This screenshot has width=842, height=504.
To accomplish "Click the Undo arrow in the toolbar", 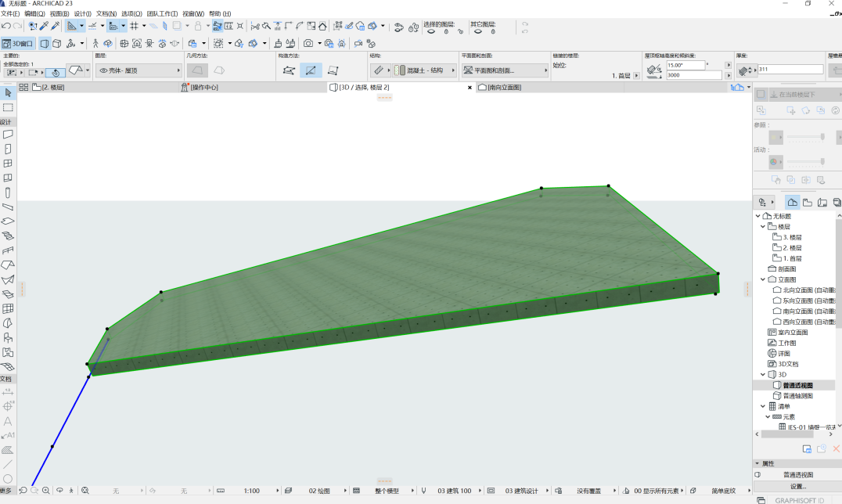I will coord(6,26).
